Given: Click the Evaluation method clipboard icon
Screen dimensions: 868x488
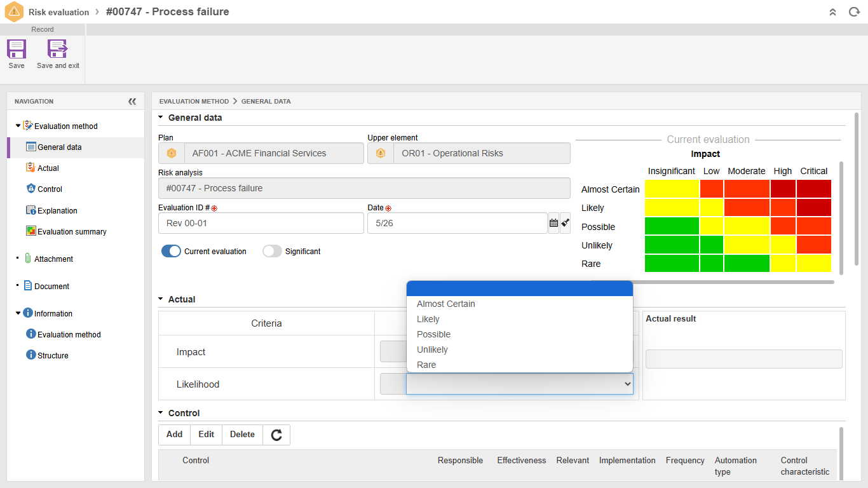Looking at the screenshot, I should pyautogui.click(x=28, y=126).
